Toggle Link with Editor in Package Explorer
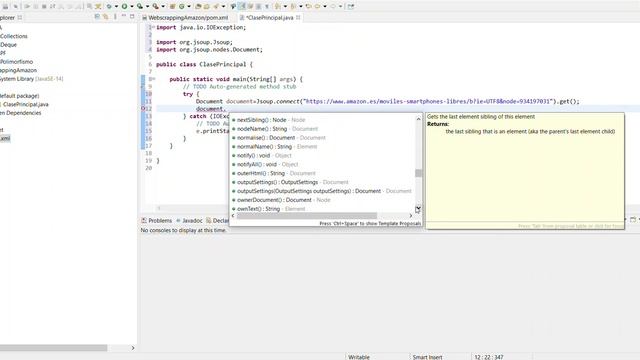The image size is (640, 360). [x=105, y=16]
